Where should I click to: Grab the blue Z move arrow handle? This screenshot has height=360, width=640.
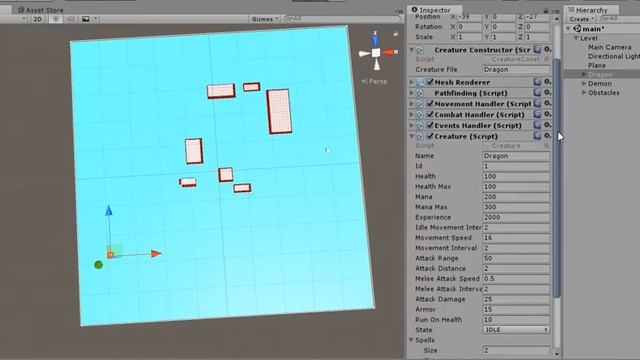point(109,211)
